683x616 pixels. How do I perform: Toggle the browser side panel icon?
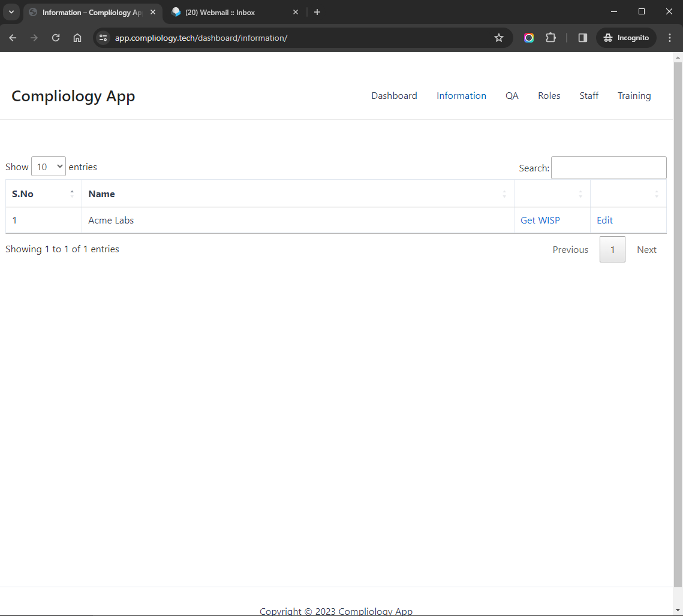pos(583,38)
